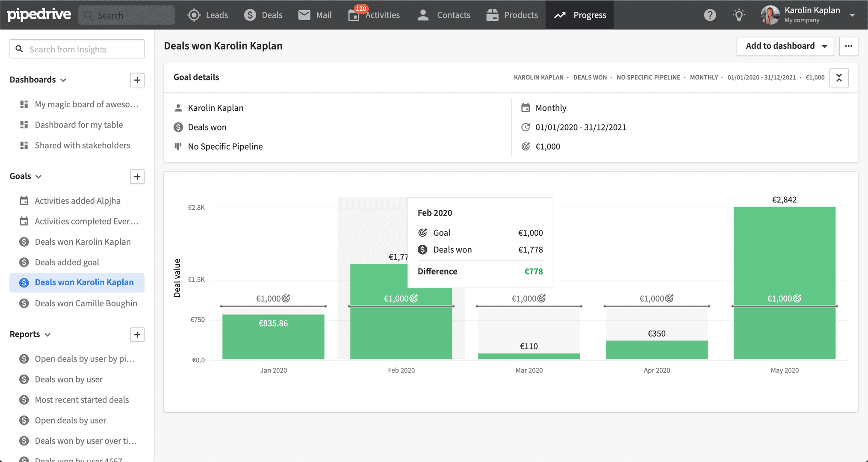Select the Progress tab
This screenshot has height=462, width=868.
579,15
